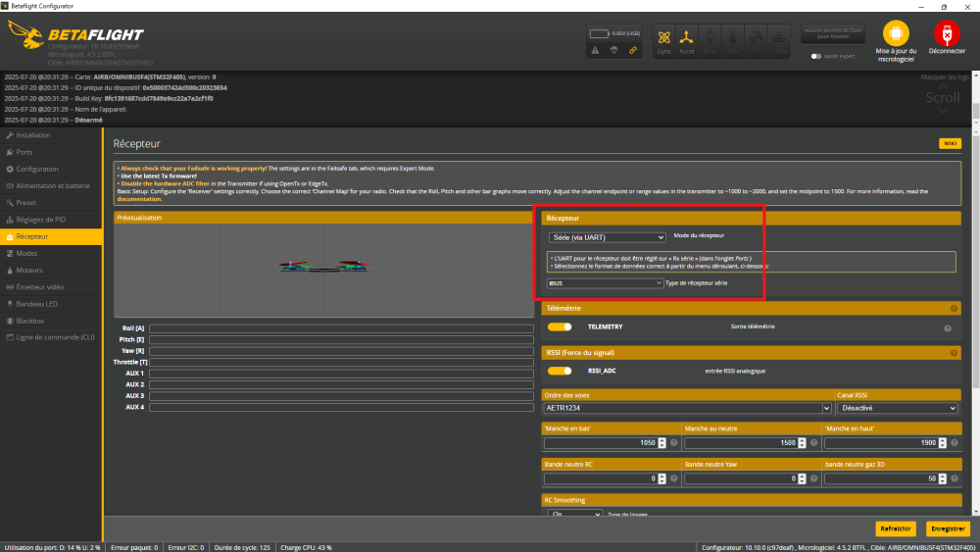
Task: Click the Accel sensor status icon
Action: click(x=687, y=40)
